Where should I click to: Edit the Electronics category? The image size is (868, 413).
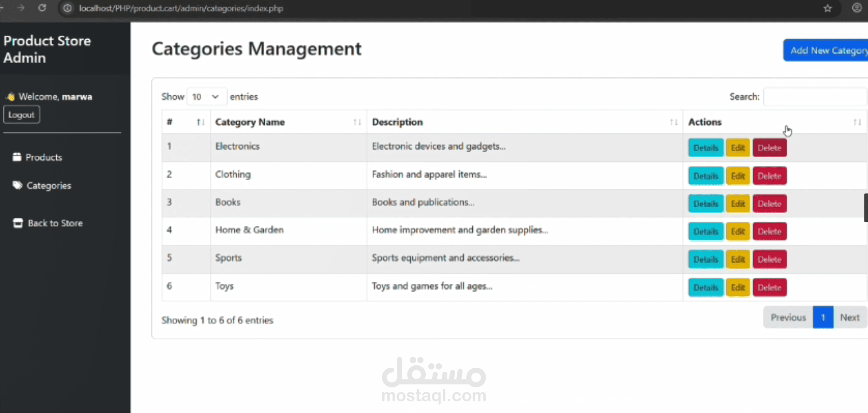click(738, 148)
